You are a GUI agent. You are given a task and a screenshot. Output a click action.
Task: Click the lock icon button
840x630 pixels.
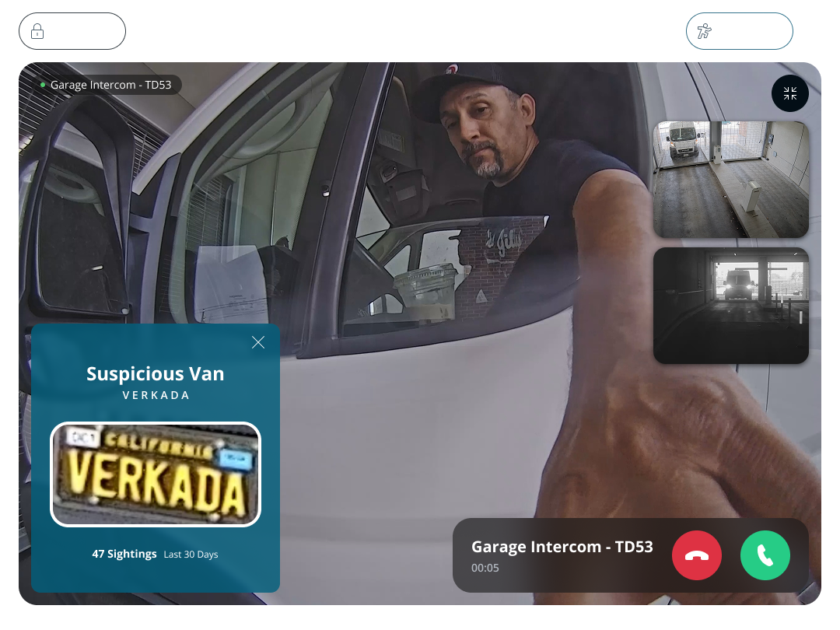[72, 31]
